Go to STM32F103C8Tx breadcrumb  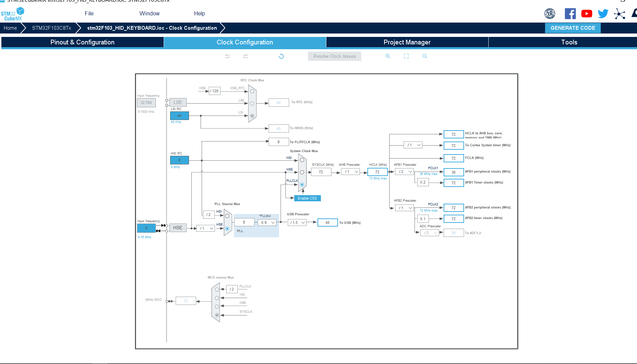coord(52,28)
